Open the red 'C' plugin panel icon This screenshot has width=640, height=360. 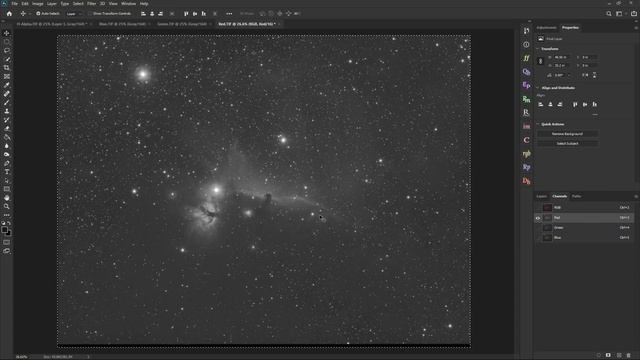point(526,140)
